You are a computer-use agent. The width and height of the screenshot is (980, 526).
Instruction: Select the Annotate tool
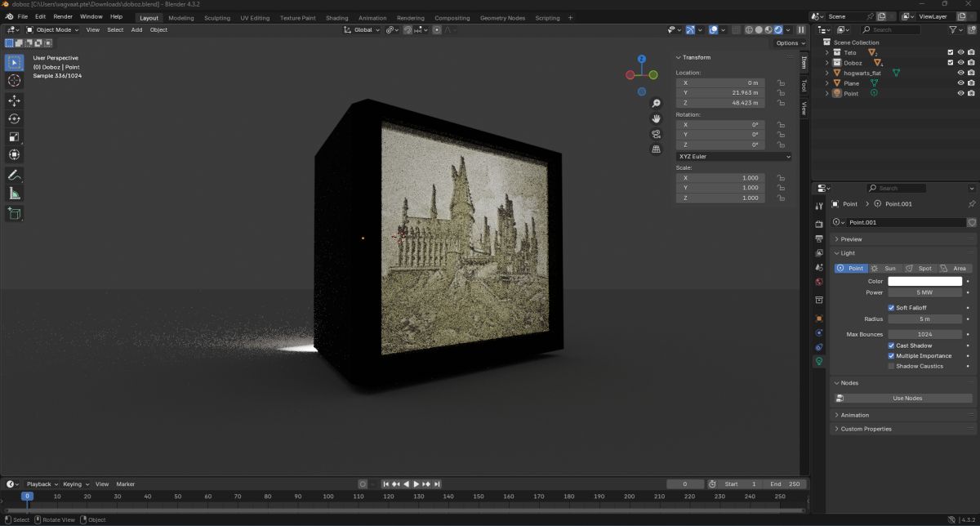coord(14,175)
